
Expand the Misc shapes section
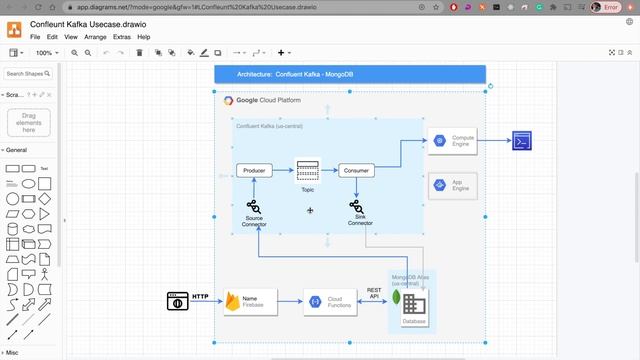pyautogui.click(x=10, y=352)
